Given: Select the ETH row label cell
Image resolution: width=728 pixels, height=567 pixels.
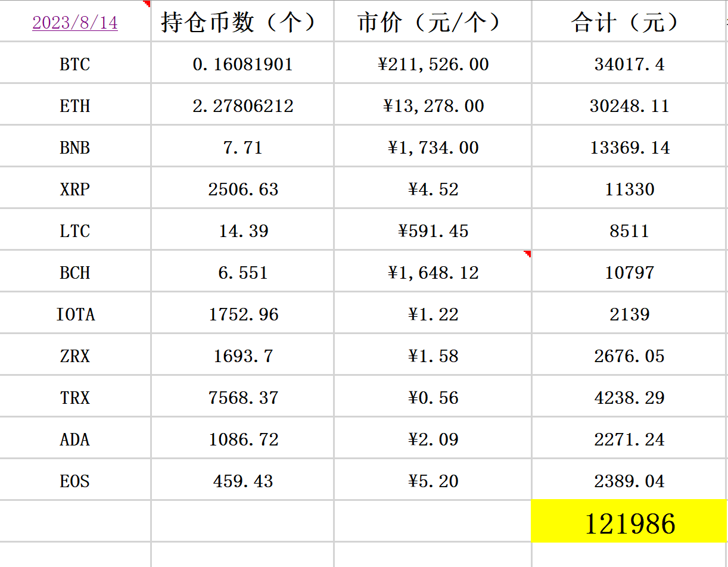Looking at the screenshot, I should pos(75,104).
